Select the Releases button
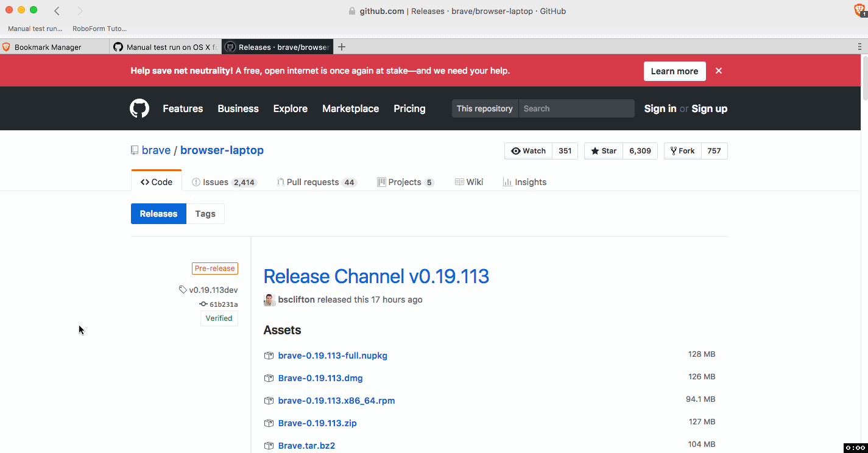Viewport: 868px width, 453px height. [158, 214]
